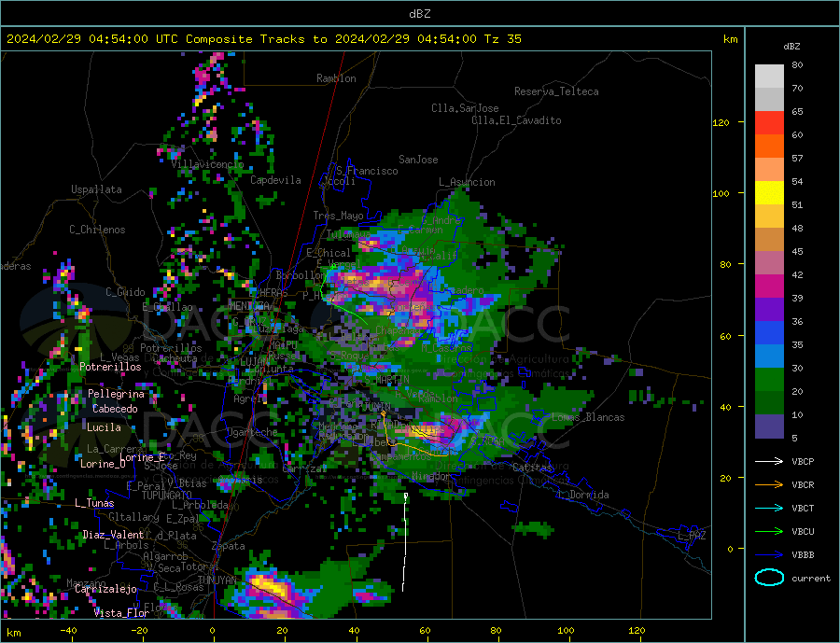Select the 'L_Tunas' white label
Viewport: 840px width, 643px height.
[94, 503]
